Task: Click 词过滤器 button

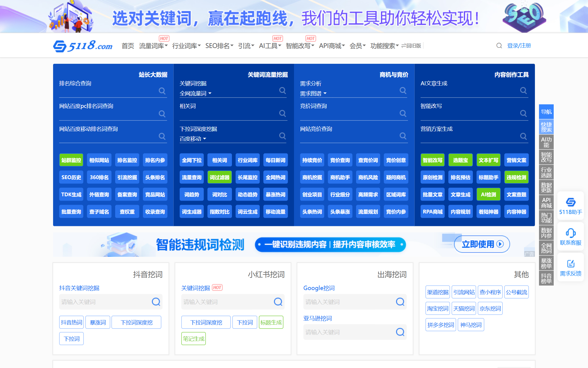Action: tap(219, 177)
